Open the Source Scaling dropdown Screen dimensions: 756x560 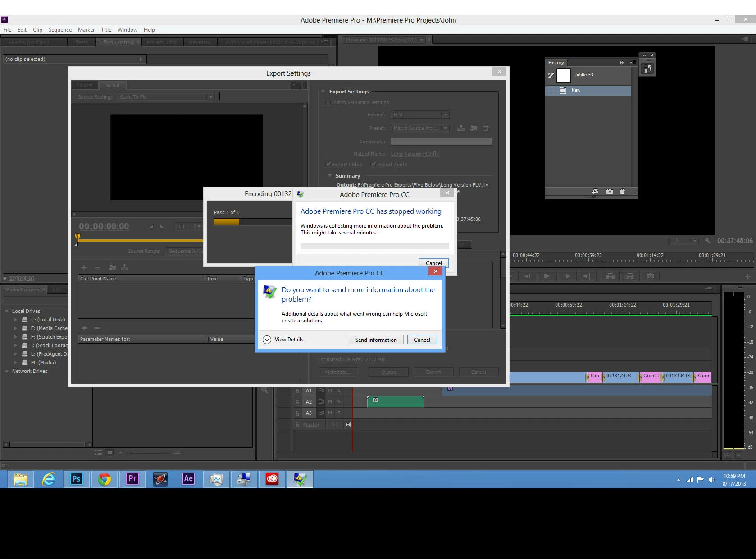click(165, 97)
